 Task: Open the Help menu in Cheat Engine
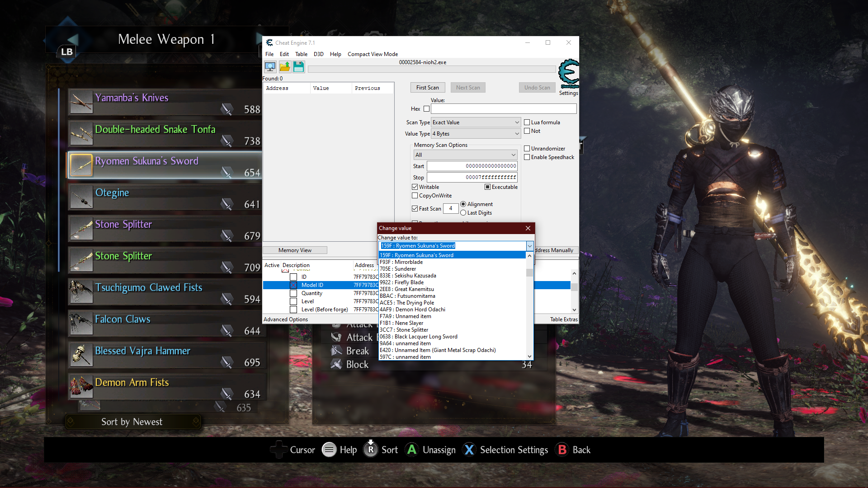pyautogui.click(x=335, y=54)
